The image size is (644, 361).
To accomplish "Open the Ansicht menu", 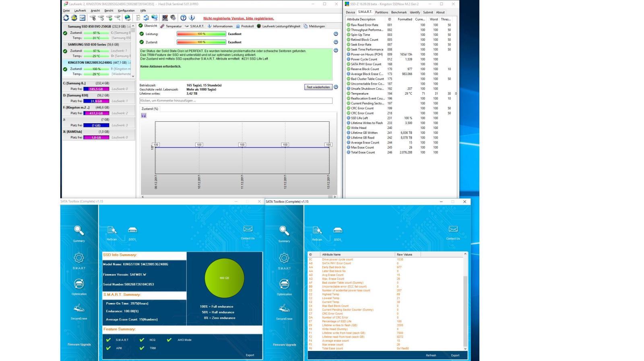I will 95,10.
